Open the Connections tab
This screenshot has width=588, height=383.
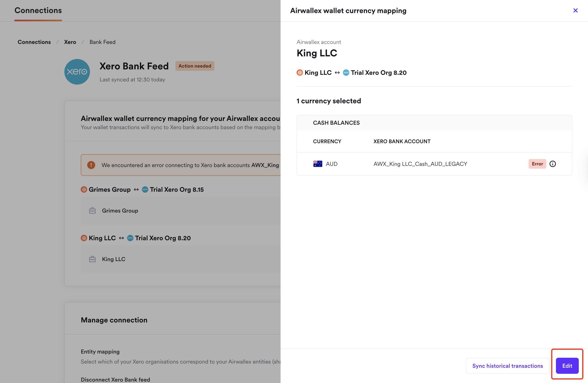(38, 10)
